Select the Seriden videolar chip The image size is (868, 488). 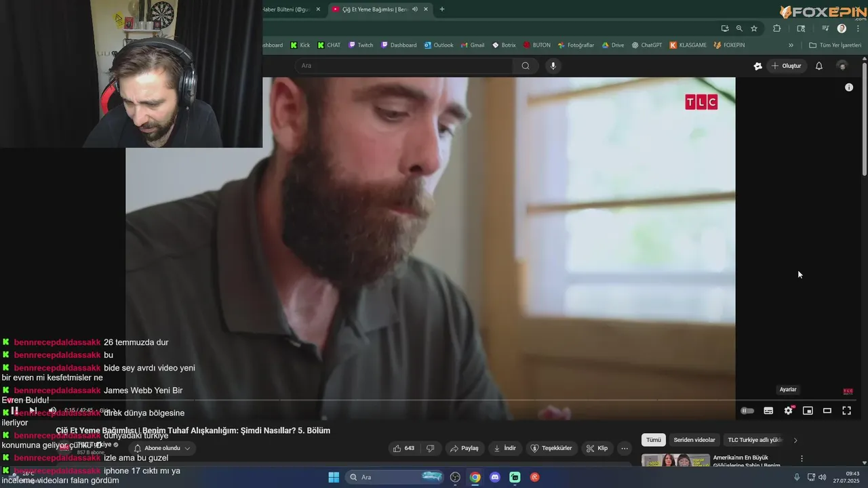point(694,440)
